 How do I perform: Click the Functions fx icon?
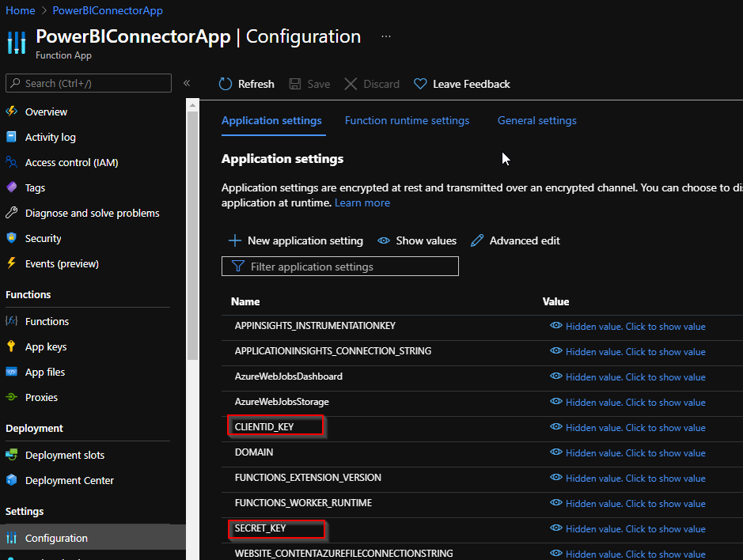pos(11,321)
